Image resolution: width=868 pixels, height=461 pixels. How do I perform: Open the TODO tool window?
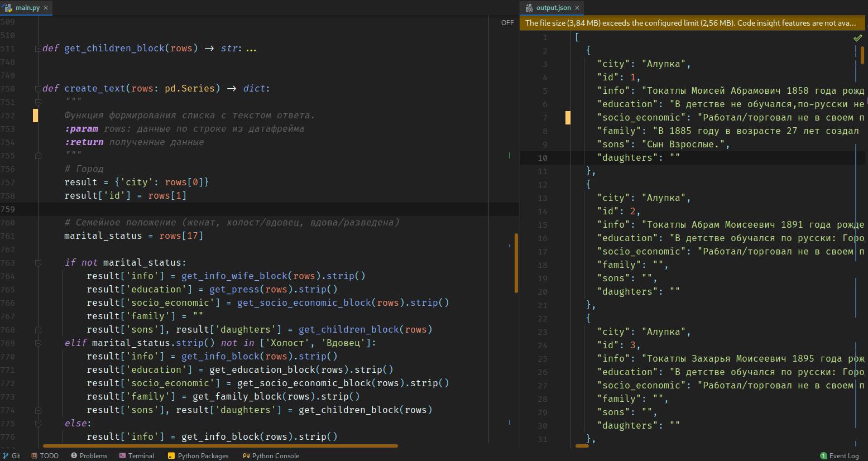45,455
